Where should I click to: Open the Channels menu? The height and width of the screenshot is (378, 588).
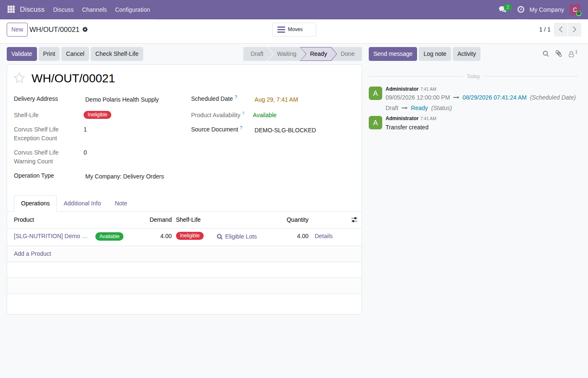(x=94, y=9)
